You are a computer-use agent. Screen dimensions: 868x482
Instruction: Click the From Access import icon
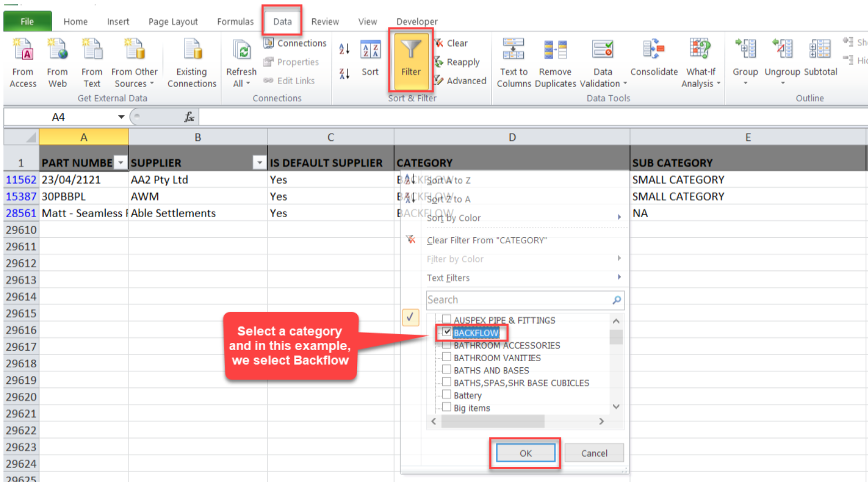click(x=23, y=51)
